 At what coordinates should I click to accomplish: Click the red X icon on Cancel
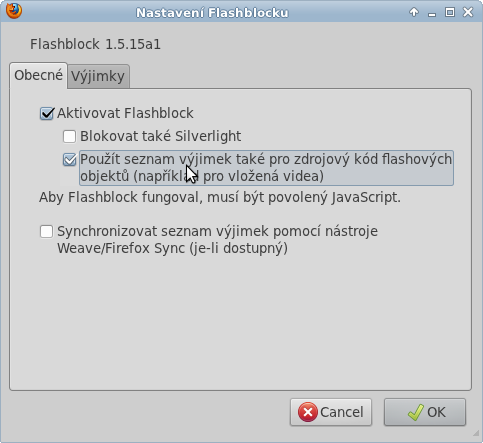tap(308, 412)
